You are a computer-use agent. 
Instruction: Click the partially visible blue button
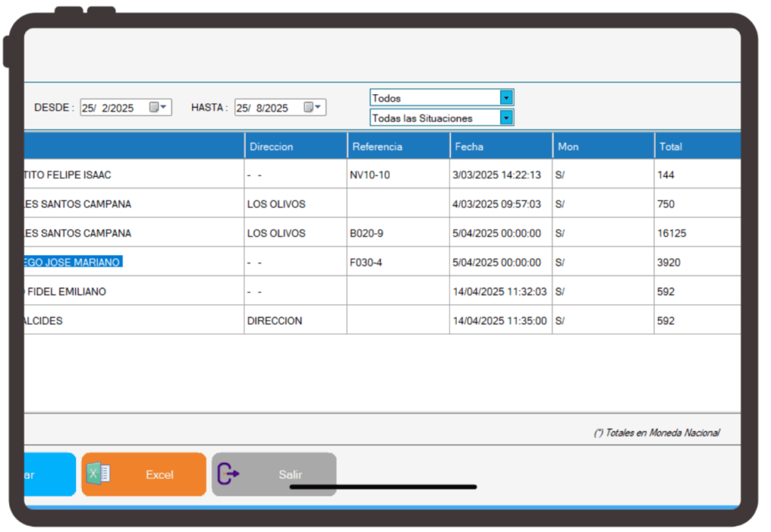[49, 474]
